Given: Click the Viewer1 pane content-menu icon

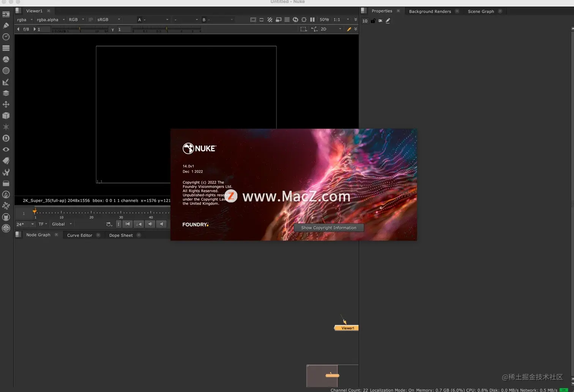Looking at the screenshot, I should click(18, 11).
